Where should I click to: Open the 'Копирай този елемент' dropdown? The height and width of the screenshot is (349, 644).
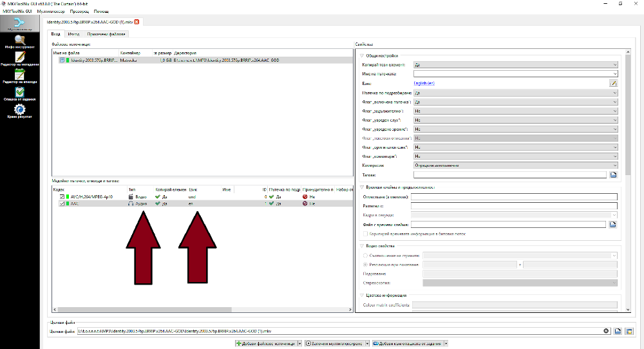(x=515, y=65)
